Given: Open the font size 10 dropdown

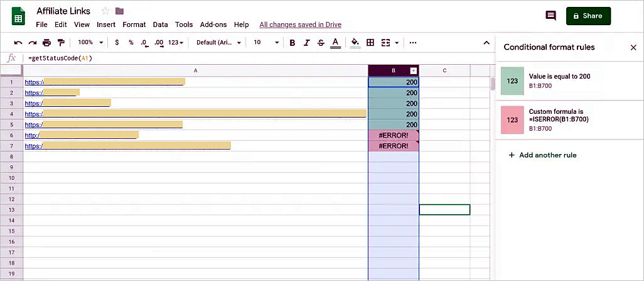Looking at the screenshot, I should (266, 43).
